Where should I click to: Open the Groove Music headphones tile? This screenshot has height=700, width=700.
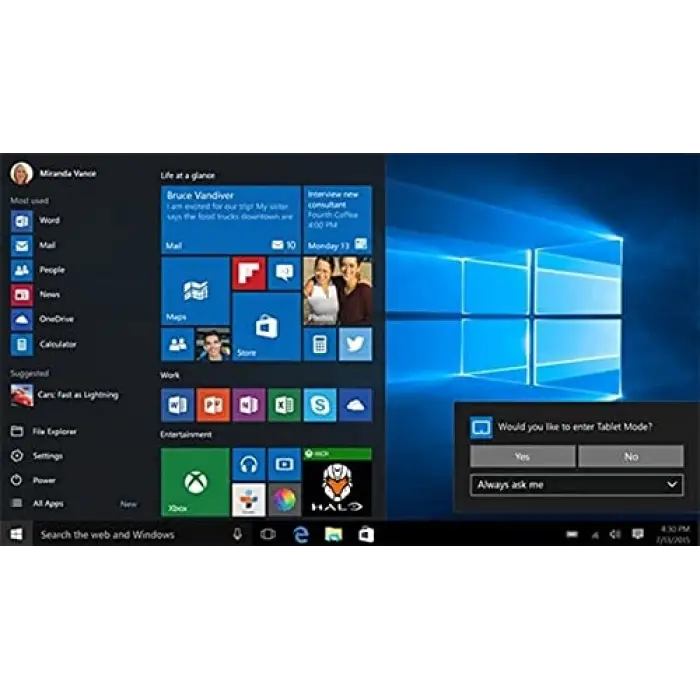pos(249,464)
